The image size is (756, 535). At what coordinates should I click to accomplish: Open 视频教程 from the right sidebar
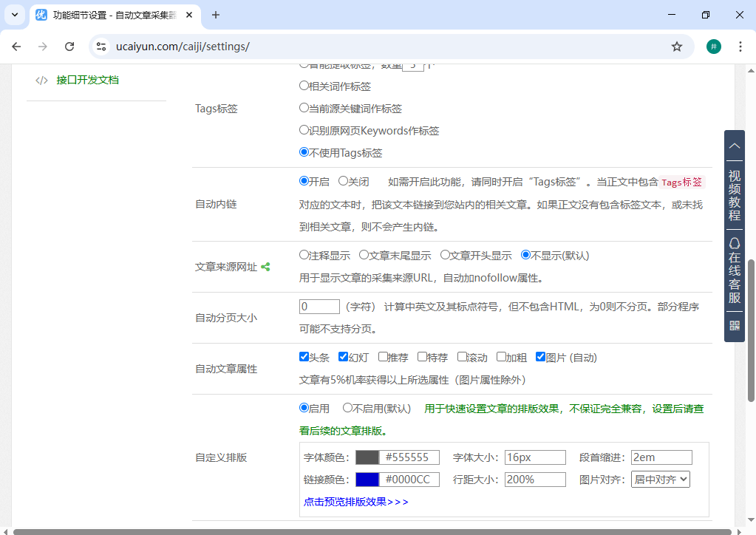tap(734, 196)
